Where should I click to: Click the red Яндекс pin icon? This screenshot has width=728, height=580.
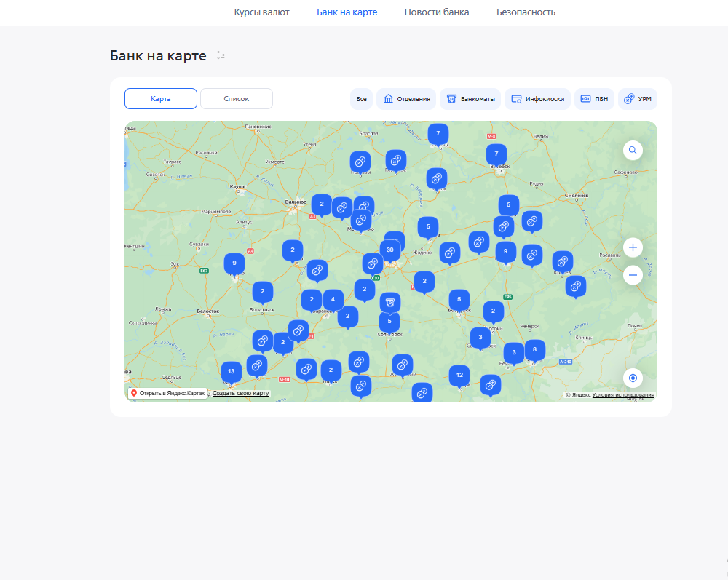point(134,392)
